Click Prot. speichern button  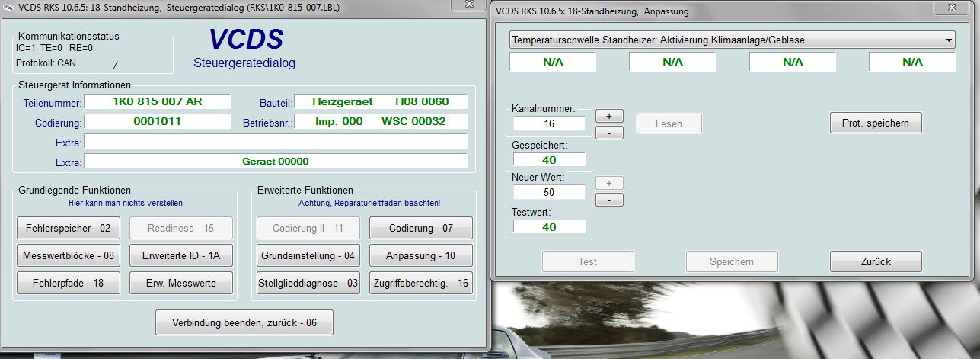[x=876, y=123]
